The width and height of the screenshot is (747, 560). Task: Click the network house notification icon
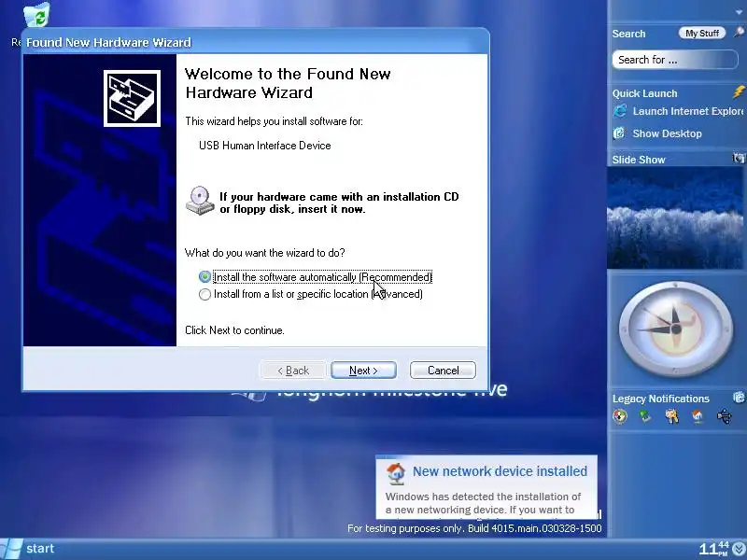tap(698, 416)
